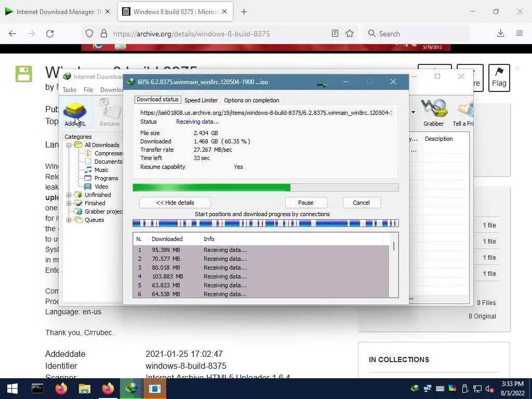Image resolution: width=532 pixels, height=399 pixels.
Task: Open Command Prompt from the taskbar
Action: (x=37, y=389)
